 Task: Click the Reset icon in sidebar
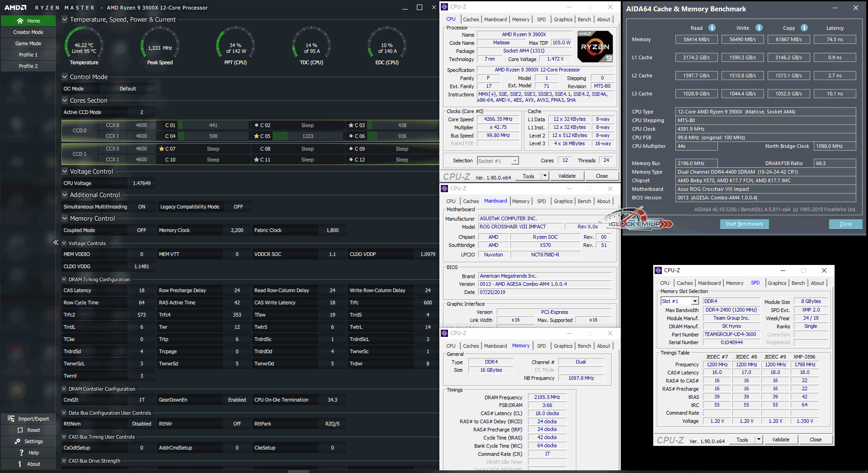click(x=20, y=430)
